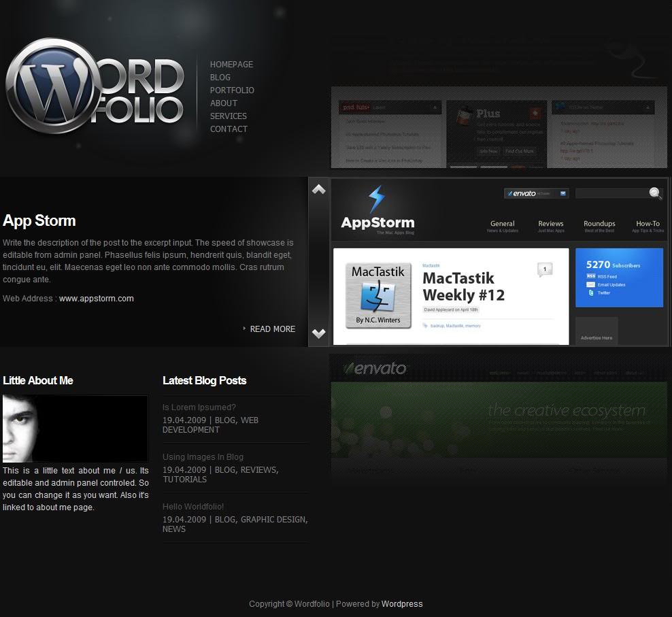Click READ MORE link
This screenshot has height=617, width=672.
[x=273, y=329]
